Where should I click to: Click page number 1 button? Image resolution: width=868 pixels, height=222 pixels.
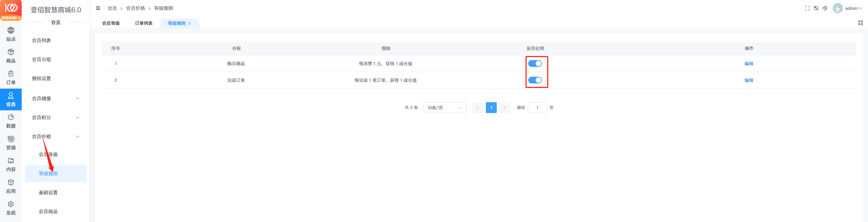(x=491, y=108)
